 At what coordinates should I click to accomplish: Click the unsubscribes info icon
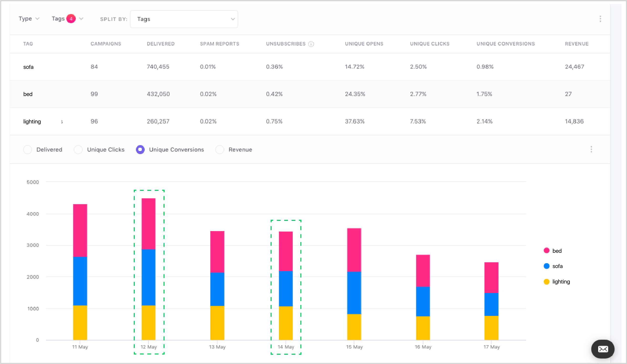pyautogui.click(x=311, y=44)
